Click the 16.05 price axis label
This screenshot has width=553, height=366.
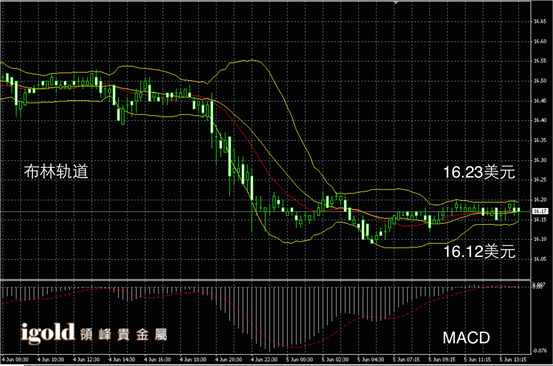[x=540, y=259]
